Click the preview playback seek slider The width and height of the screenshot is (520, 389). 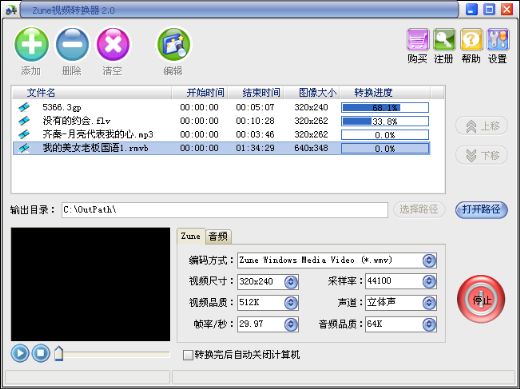(x=112, y=354)
